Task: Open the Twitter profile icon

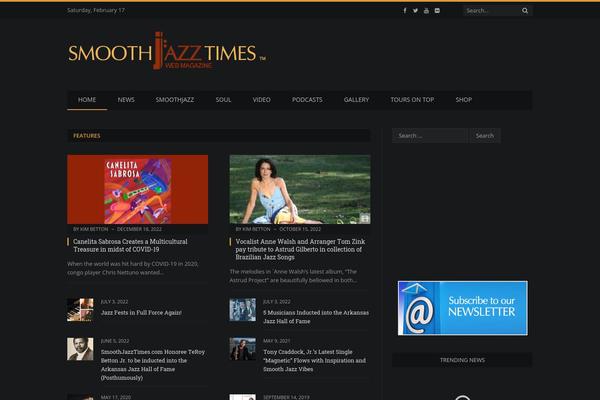Action: (x=416, y=11)
